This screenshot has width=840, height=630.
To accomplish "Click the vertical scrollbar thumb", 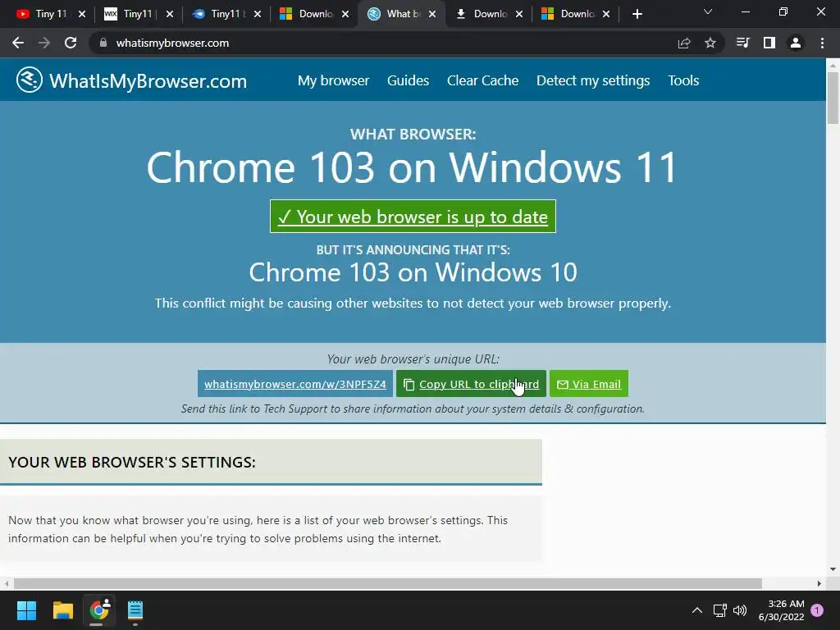I will 833,98.
